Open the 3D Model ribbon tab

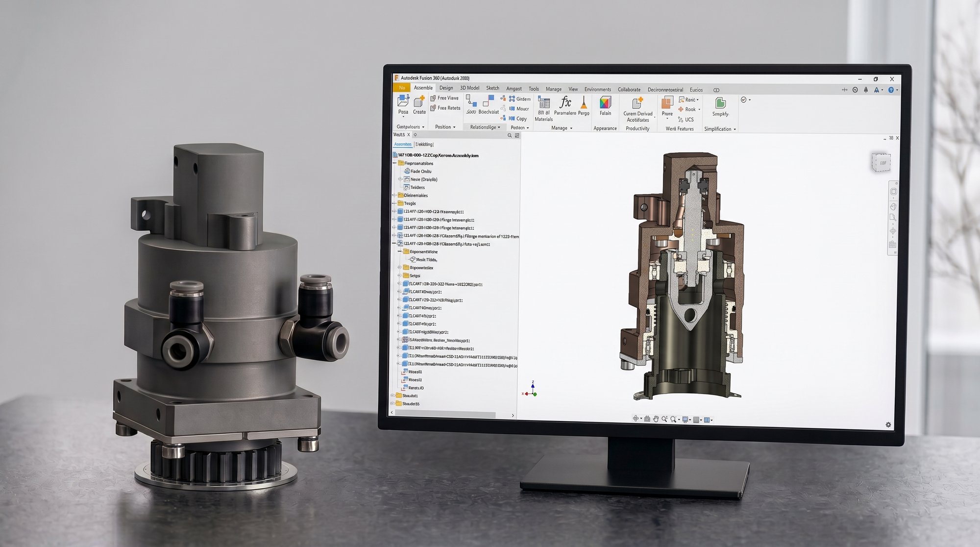[x=469, y=88]
